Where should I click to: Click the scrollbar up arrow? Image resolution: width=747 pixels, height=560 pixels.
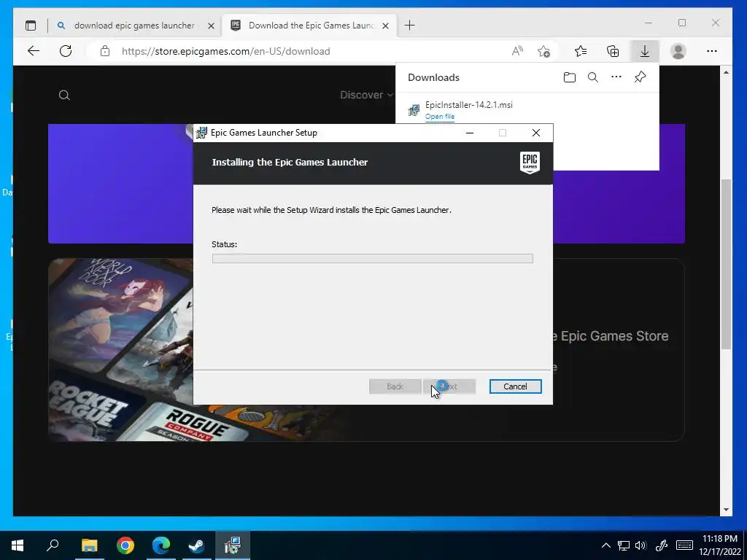726,72
